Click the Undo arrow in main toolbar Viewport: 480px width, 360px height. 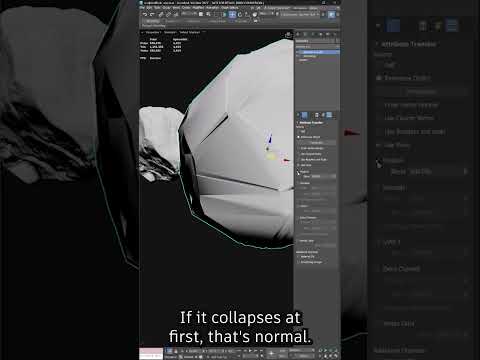coord(145,14)
